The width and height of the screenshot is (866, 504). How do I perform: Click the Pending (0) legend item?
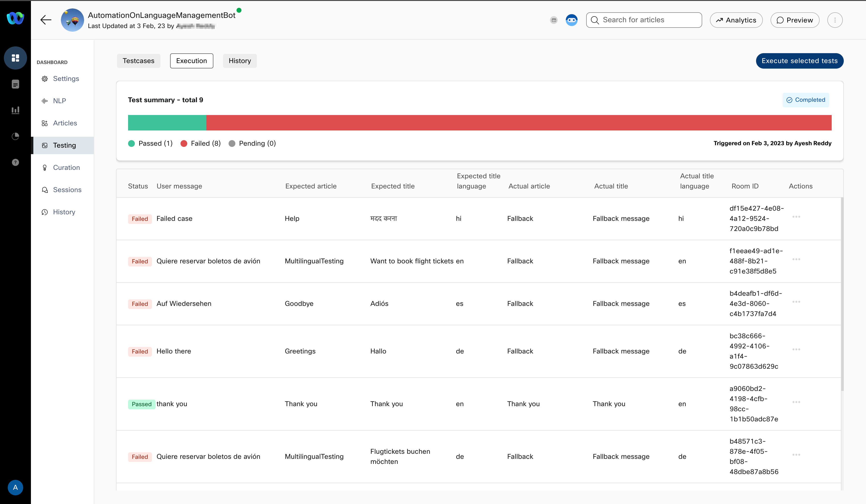252,143
